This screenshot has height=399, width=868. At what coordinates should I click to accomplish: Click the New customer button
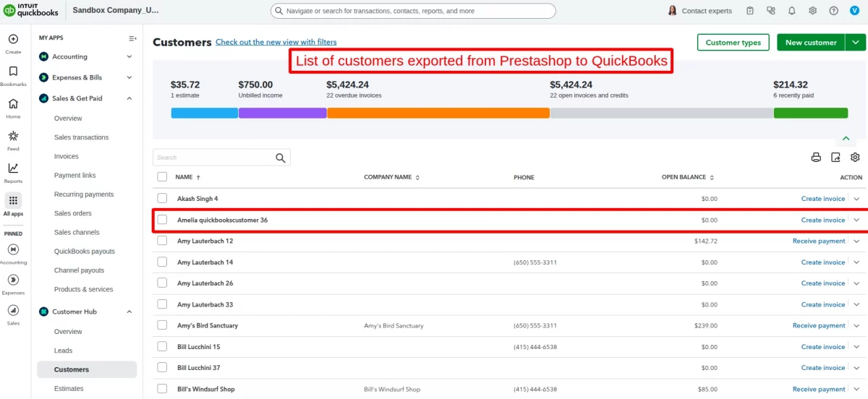pos(811,42)
